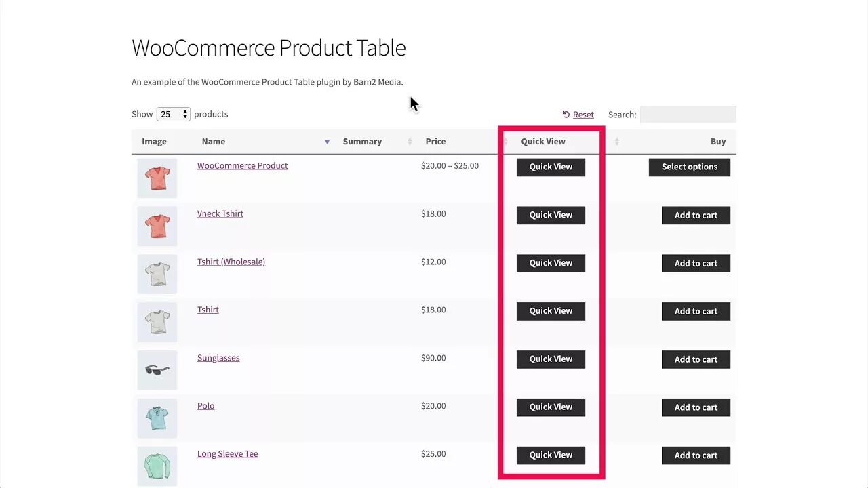Open the products per page dropdown
This screenshot has height=488, width=868.
coord(173,115)
